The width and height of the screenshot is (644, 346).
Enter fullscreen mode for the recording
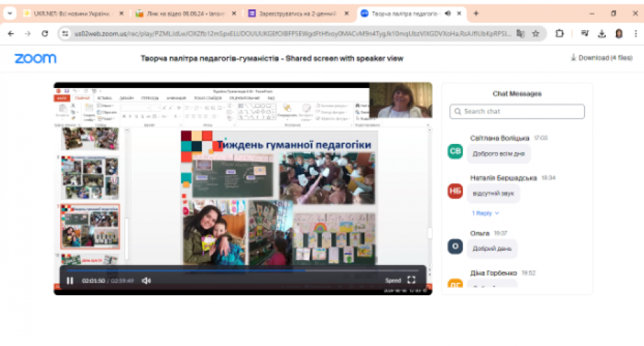411,280
